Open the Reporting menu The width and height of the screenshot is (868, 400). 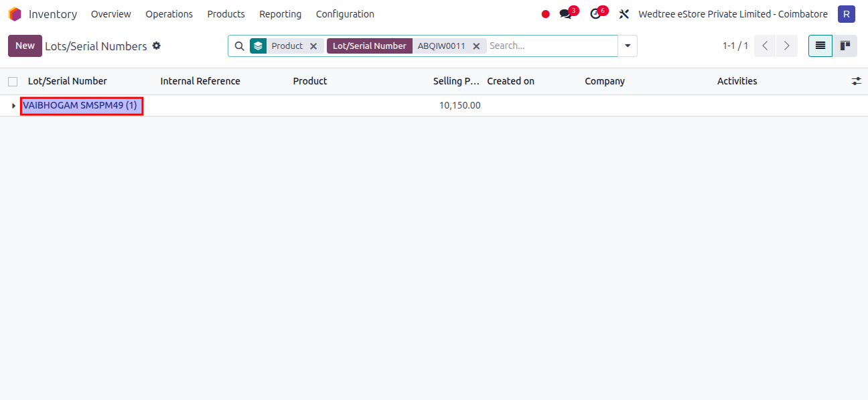click(x=280, y=13)
